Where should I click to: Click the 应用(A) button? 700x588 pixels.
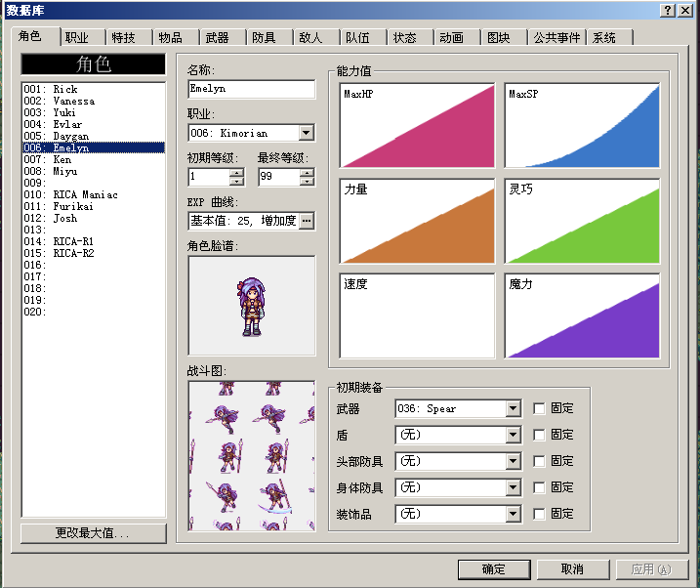pyautogui.click(x=652, y=569)
